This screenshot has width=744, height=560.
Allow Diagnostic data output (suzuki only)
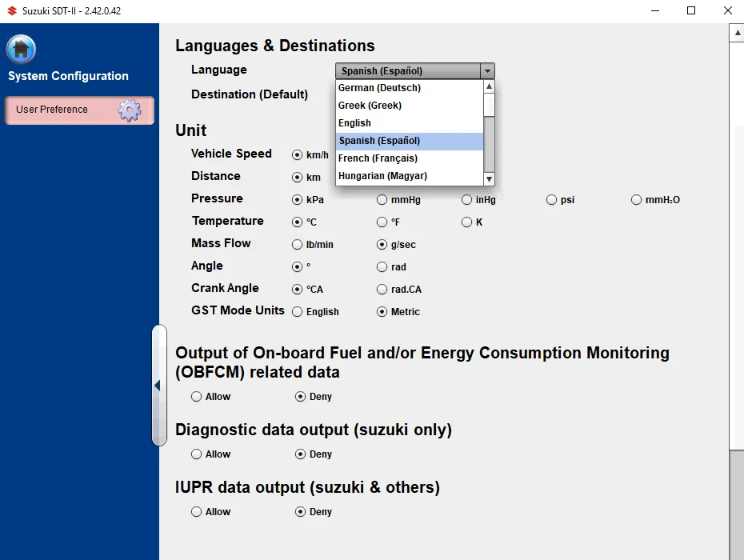pyautogui.click(x=197, y=454)
